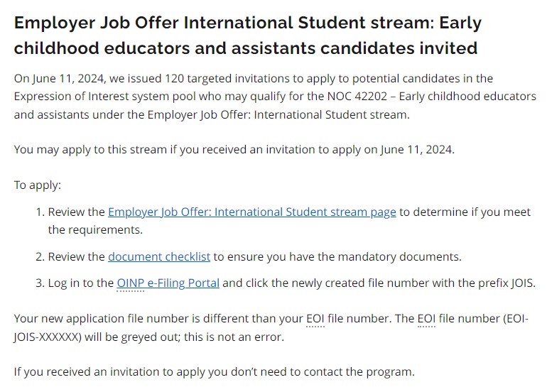Click the 'If you received an invitation' sentence
Image resolution: width=547 pixels, height=392 pixels.
(215, 372)
